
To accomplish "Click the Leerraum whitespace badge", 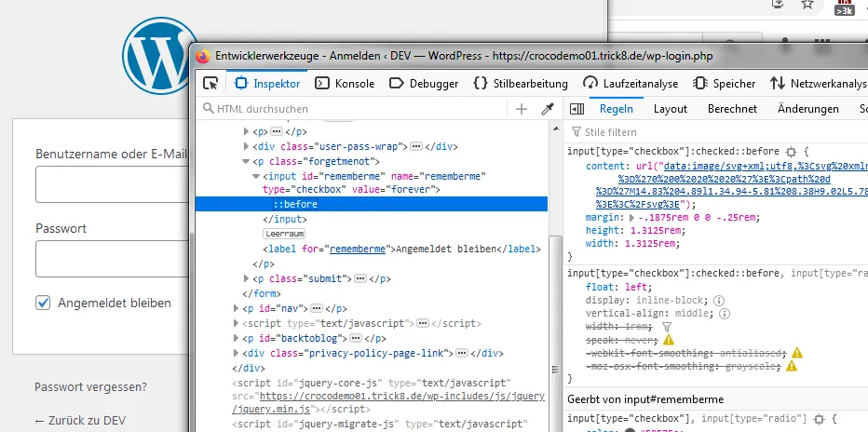I will [x=285, y=234].
